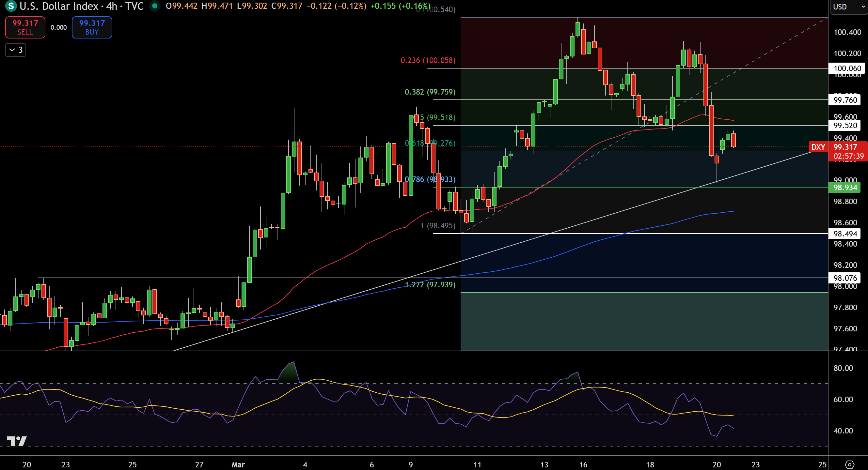868x470 pixels.
Task: Click the 0.000 spread value
Action: (x=59, y=28)
